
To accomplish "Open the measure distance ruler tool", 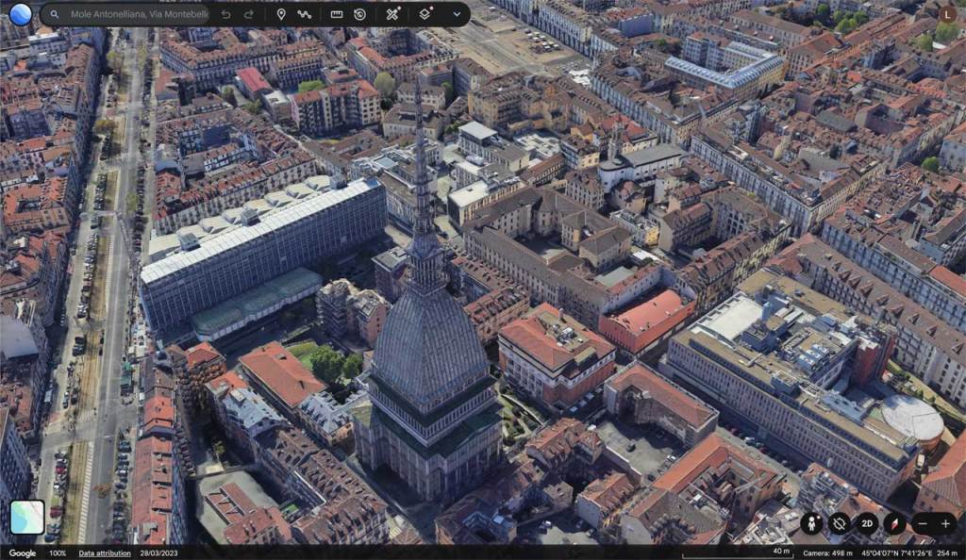I will coord(336,14).
